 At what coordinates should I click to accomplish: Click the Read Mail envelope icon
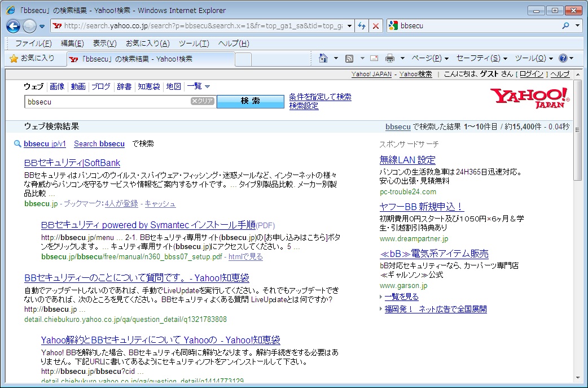tap(374, 58)
